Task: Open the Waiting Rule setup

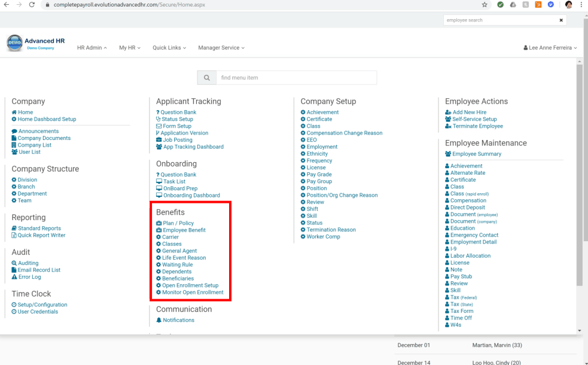Action: [178, 264]
